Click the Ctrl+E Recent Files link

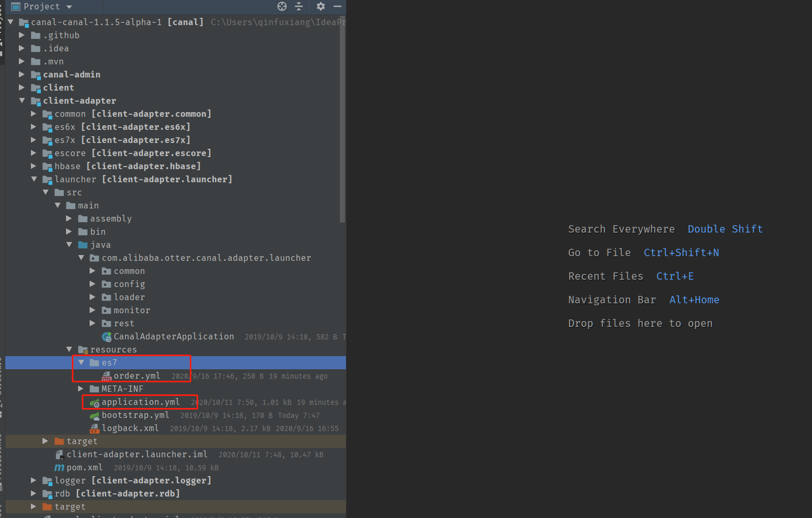(675, 276)
